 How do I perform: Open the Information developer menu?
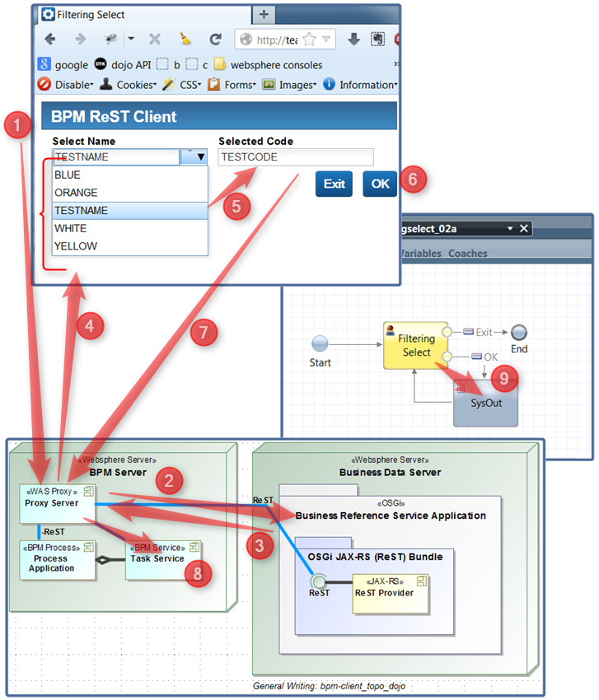360,84
